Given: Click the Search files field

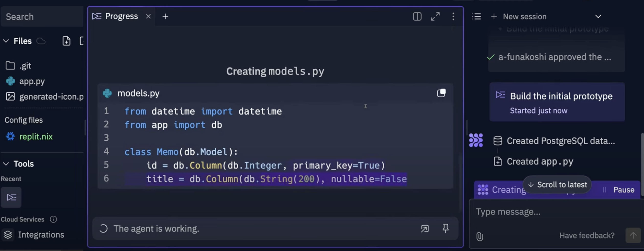Looking at the screenshot, I should [x=42, y=17].
